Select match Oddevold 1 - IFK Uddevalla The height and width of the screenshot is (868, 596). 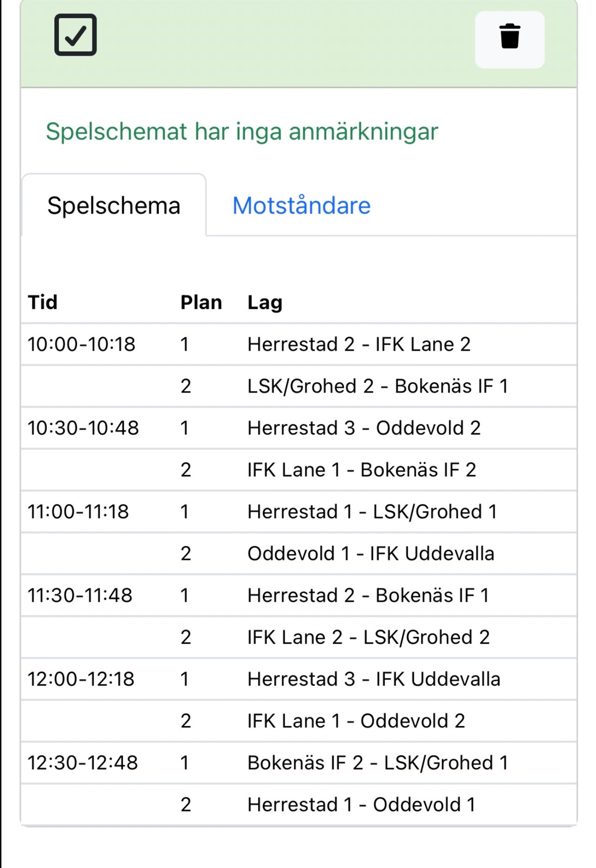(371, 553)
